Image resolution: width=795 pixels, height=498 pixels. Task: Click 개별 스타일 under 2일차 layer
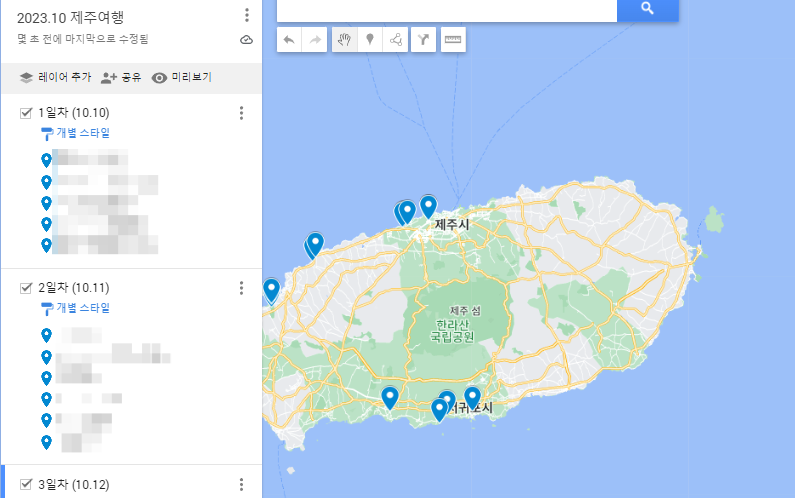(83, 308)
